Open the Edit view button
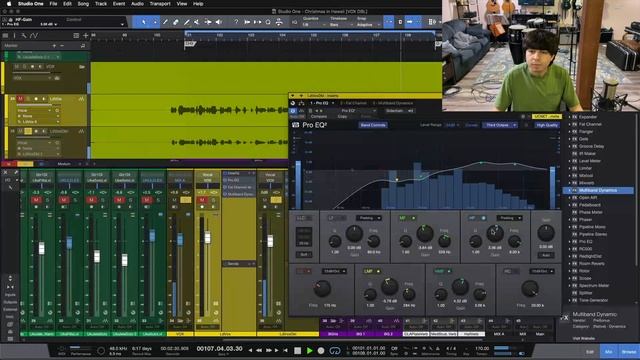The width and height of the screenshot is (640, 360). 590,351
